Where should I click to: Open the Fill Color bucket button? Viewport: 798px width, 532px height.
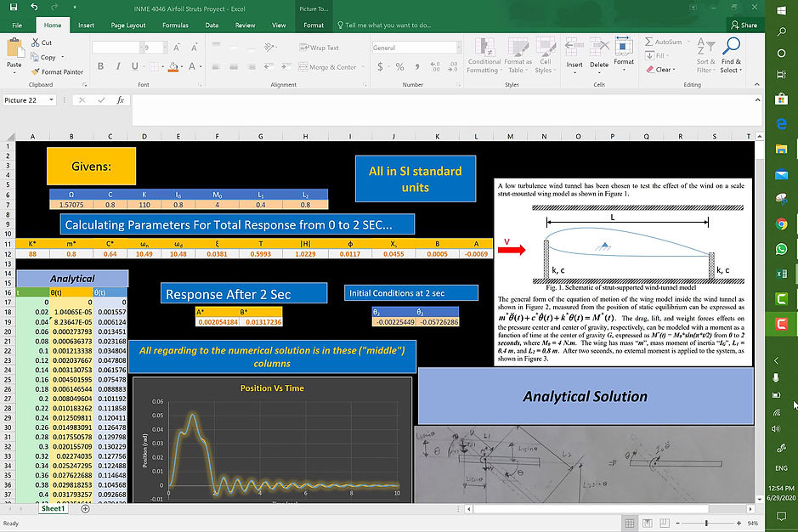click(173, 66)
